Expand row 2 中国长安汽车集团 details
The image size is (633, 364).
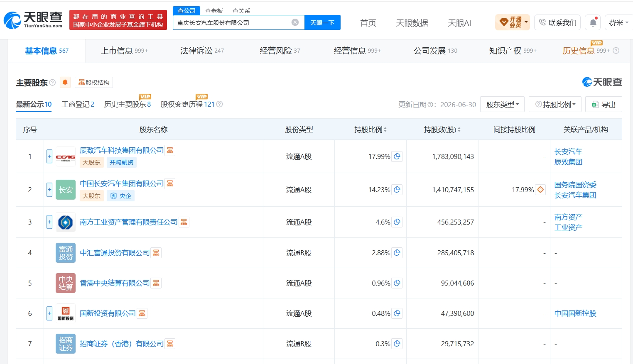point(49,190)
